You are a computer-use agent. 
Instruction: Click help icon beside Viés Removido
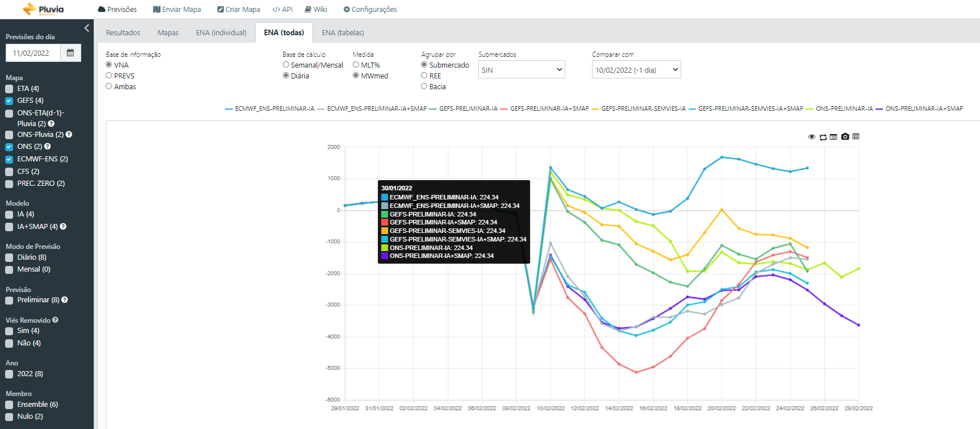[55, 320]
